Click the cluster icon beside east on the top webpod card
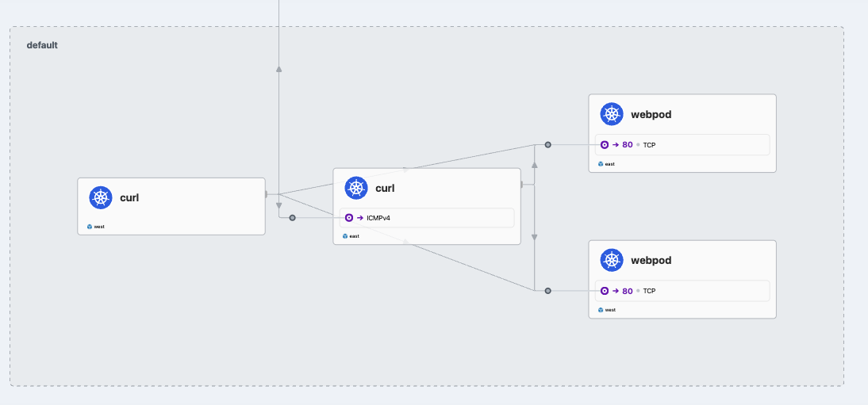This screenshot has width=868, height=405. (x=601, y=164)
